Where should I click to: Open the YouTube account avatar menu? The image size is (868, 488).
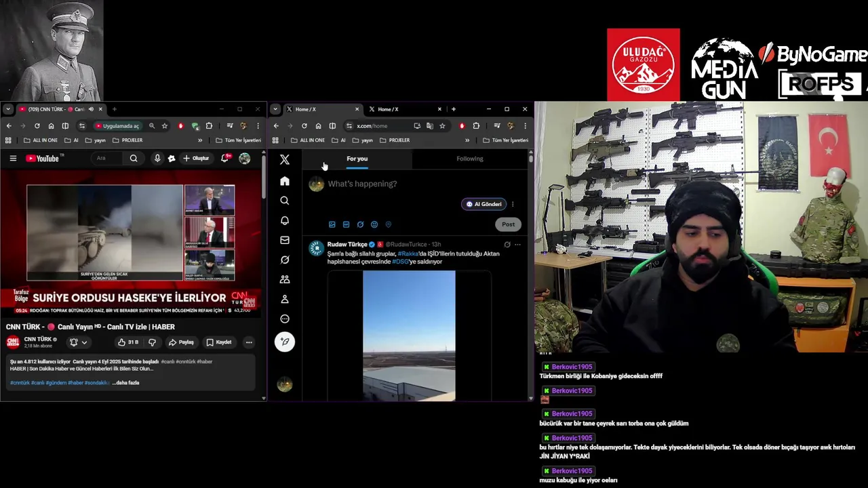[x=245, y=159]
